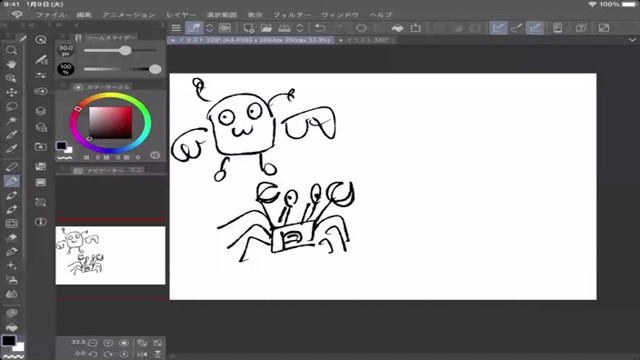
Task: Open file with folder icon
Action: [266, 28]
